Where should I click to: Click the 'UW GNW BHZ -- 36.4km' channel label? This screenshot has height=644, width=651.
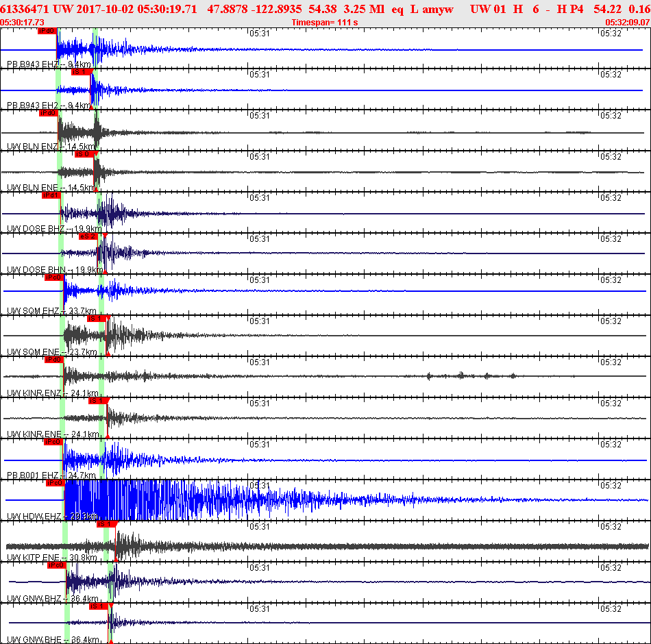[53, 599]
